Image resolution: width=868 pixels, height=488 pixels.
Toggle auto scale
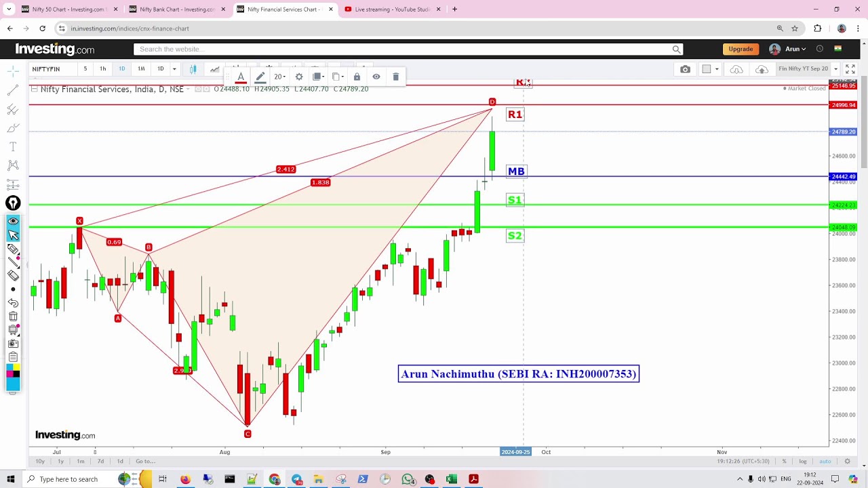click(x=825, y=462)
